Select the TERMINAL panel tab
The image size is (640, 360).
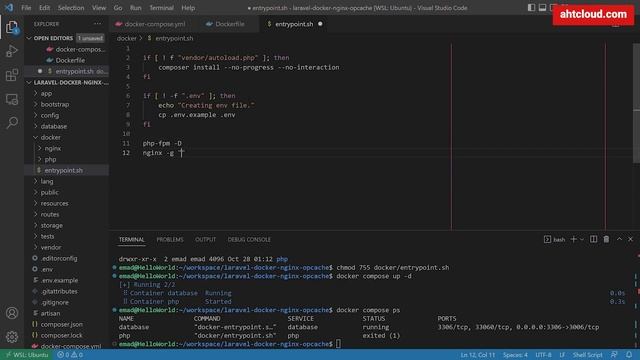tap(131, 240)
